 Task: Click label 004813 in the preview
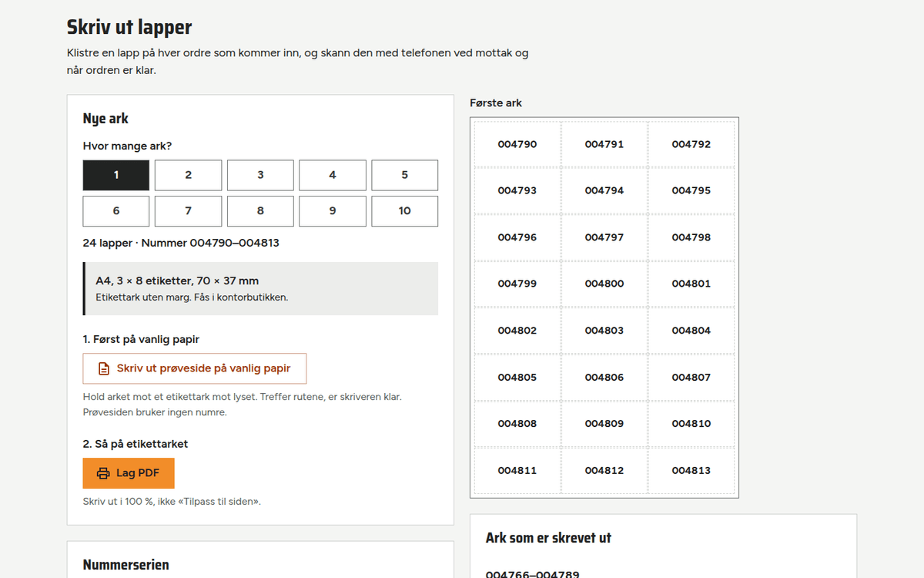(x=691, y=470)
